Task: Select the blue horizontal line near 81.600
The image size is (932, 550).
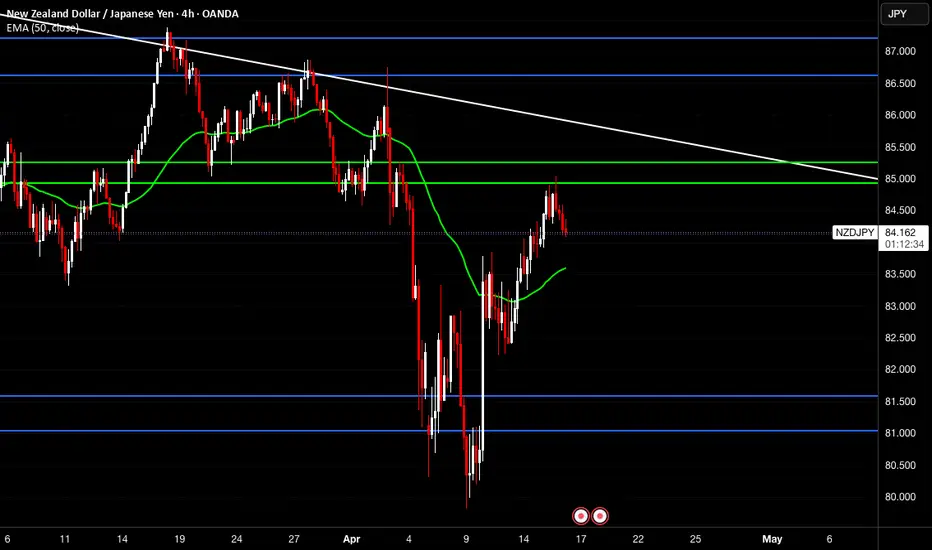Action: point(439,396)
